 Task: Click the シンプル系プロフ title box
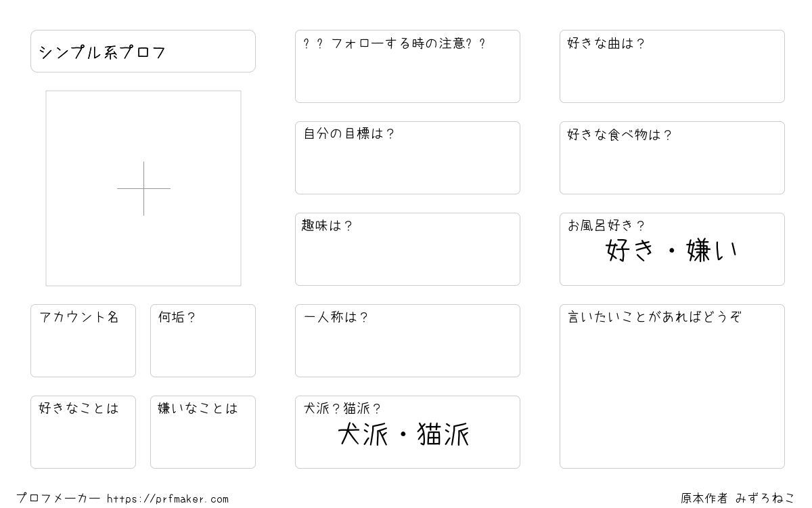click(143, 51)
